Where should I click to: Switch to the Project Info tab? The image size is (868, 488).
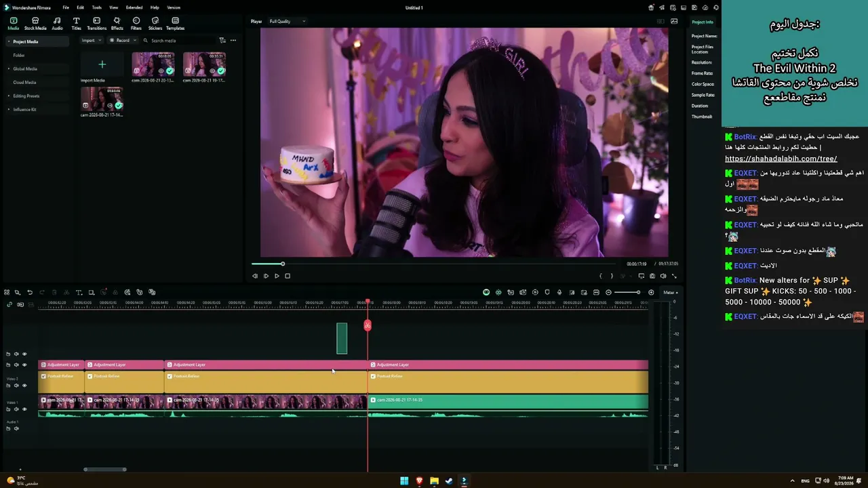tap(703, 22)
